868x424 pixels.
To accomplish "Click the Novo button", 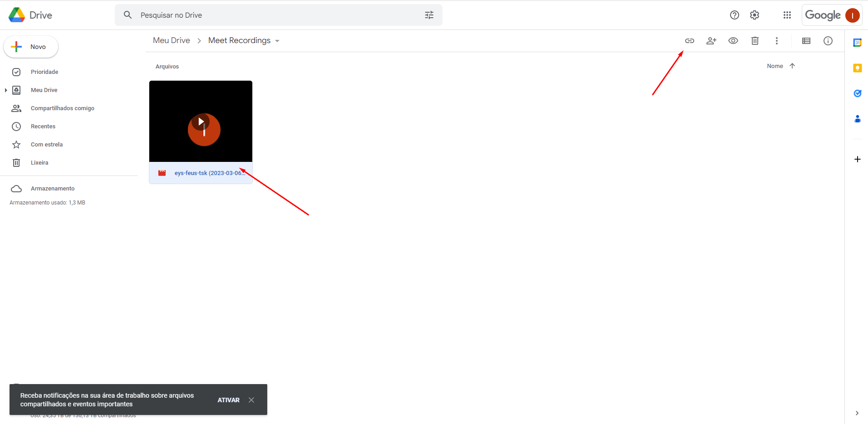I will pyautogui.click(x=31, y=47).
